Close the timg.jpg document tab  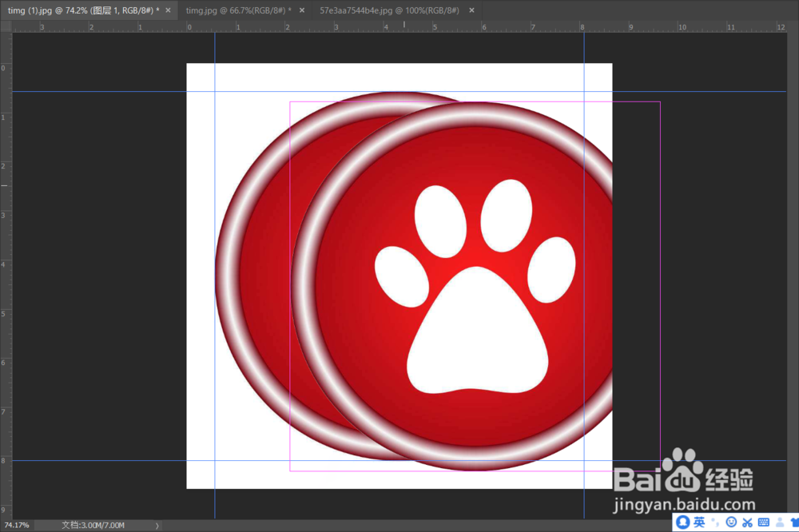point(302,10)
